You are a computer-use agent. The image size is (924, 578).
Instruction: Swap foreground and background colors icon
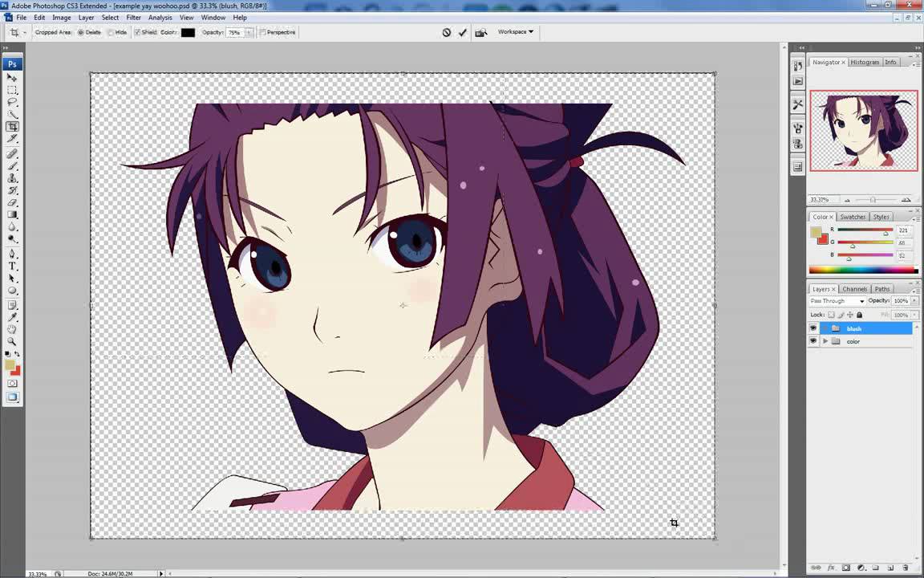[x=17, y=354]
